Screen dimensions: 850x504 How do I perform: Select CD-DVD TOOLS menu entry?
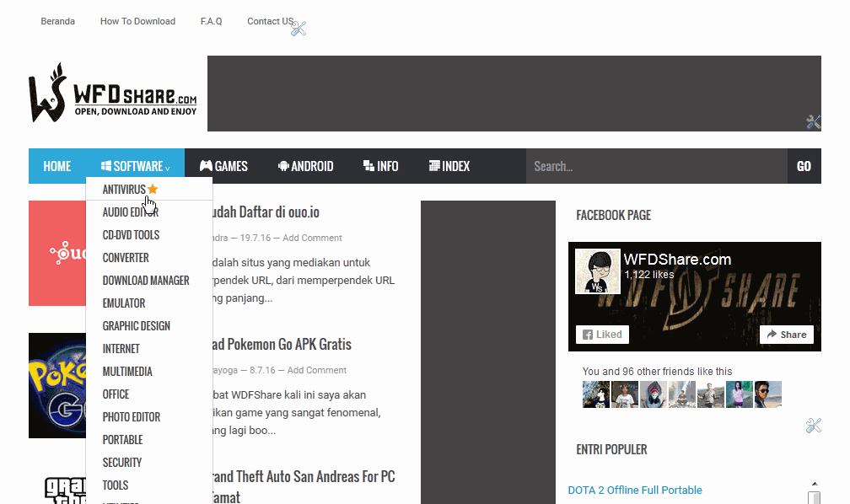click(131, 234)
